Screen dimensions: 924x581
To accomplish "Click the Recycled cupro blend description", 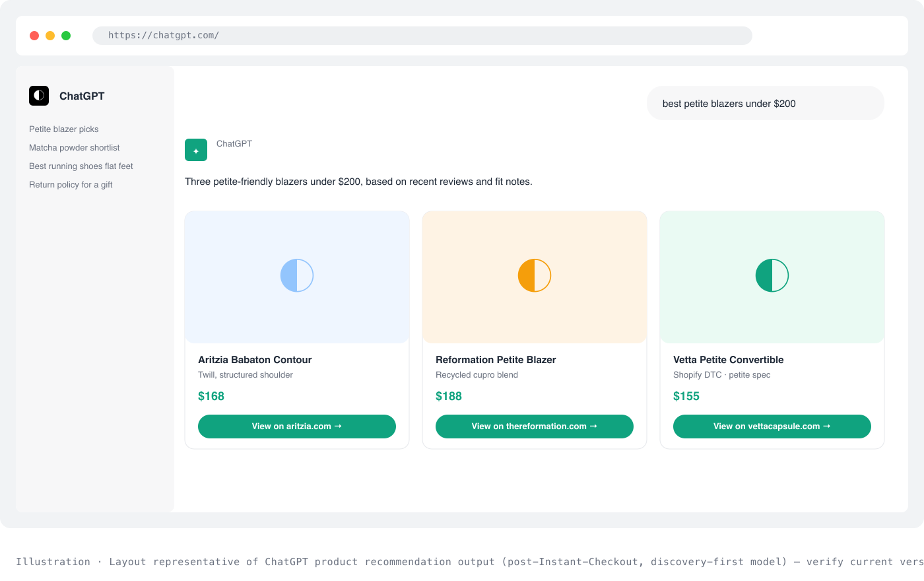I will [x=477, y=375].
